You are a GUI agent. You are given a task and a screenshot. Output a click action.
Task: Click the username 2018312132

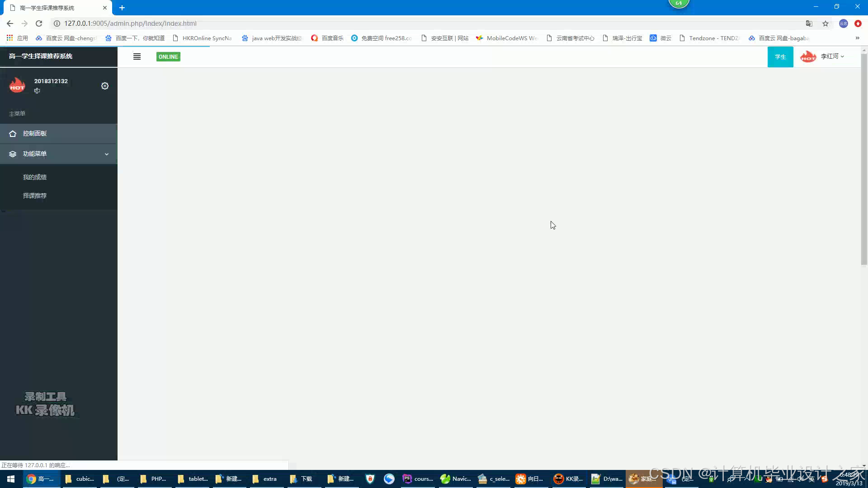pyautogui.click(x=51, y=81)
